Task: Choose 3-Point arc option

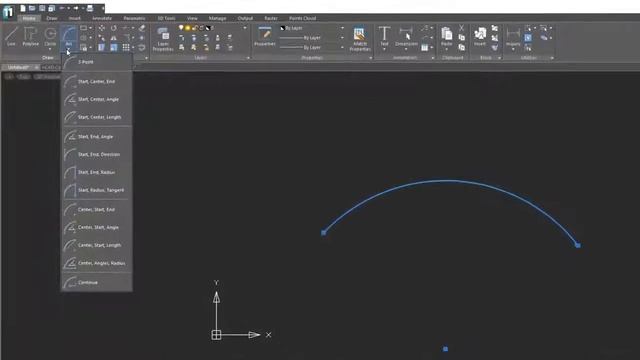Action: (x=97, y=62)
